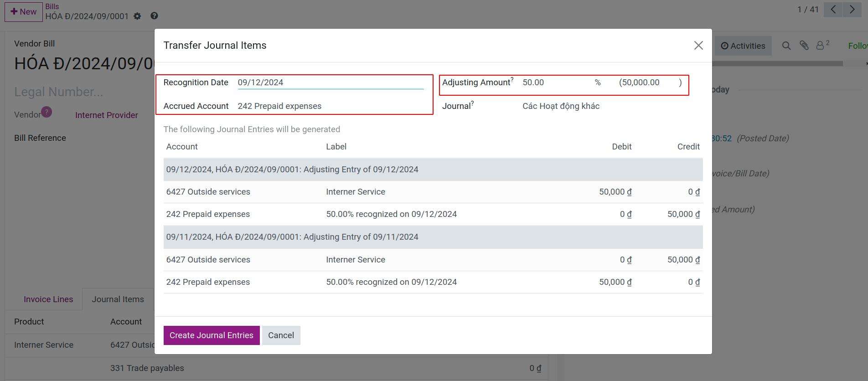Click the Activities button

pos(743,46)
